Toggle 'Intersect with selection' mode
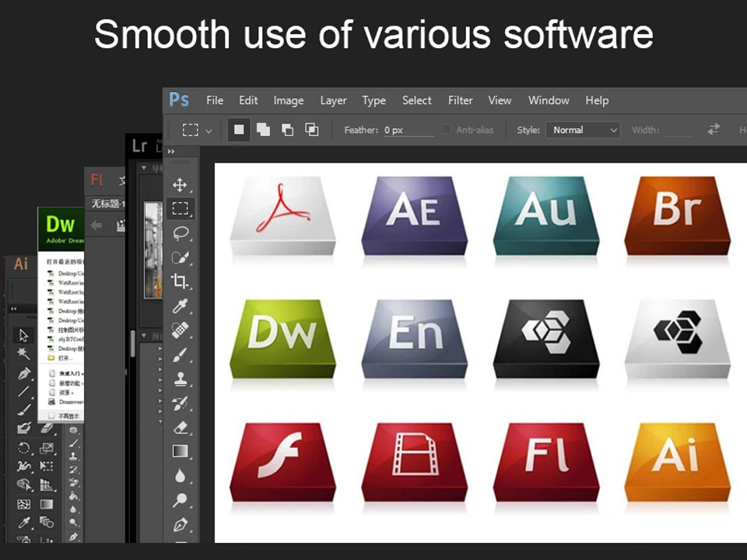Image resolution: width=747 pixels, height=560 pixels. (311, 130)
